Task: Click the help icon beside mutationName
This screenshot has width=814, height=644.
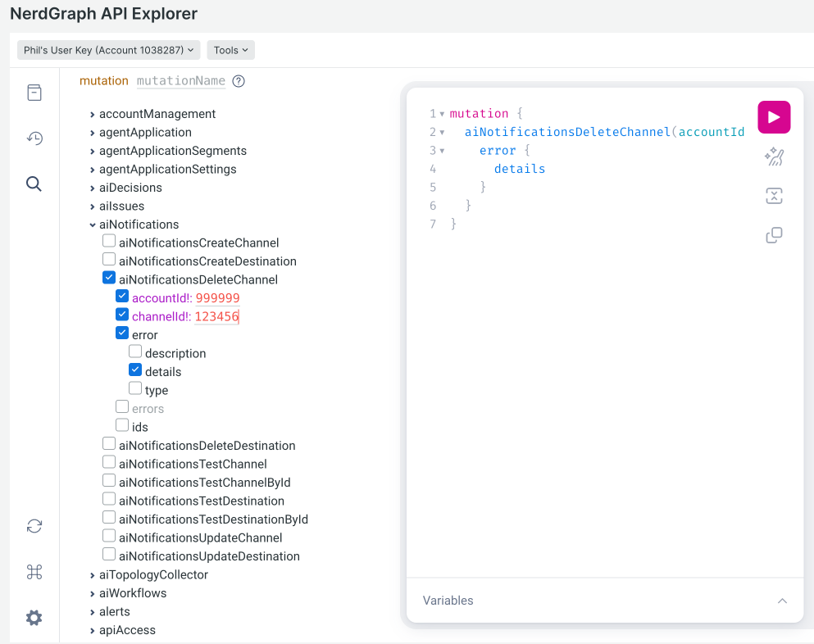Action: click(239, 81)
